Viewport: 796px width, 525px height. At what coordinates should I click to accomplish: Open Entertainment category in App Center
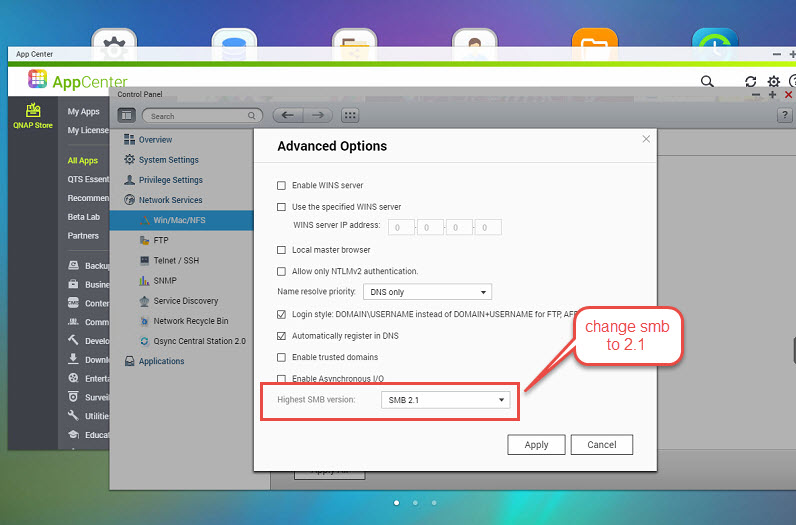coord(89,378)
